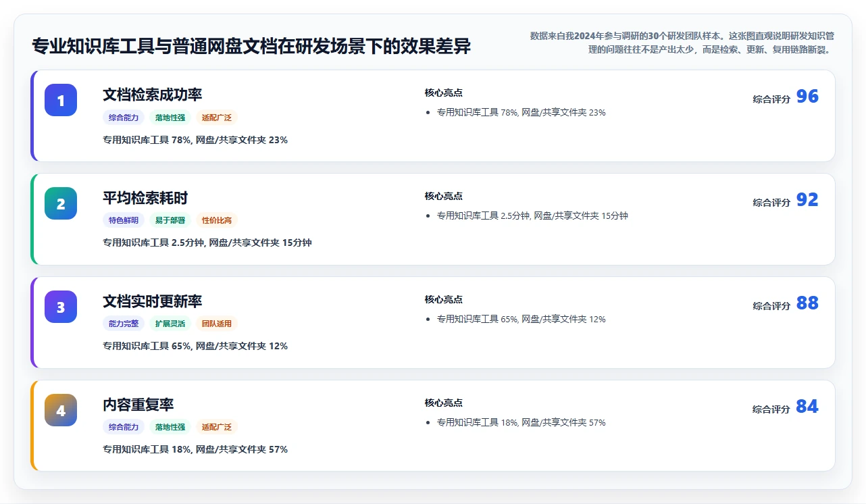
Task: Select the 易于部署 tag
Action: coord(170,220)
